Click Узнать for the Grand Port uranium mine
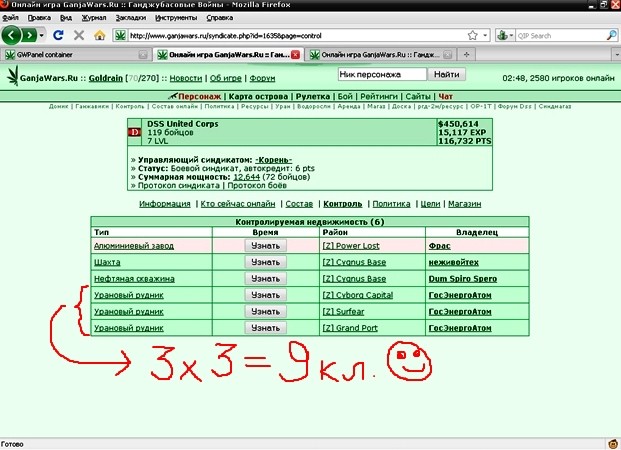The width and height of the screenshot is (621, 450). coord(265,328)
